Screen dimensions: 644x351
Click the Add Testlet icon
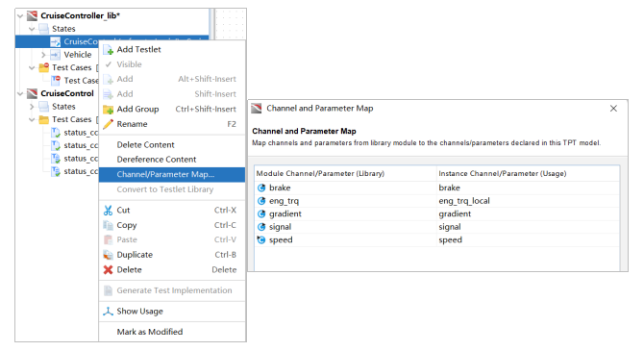pyautogui.click(x=109, y=50)
